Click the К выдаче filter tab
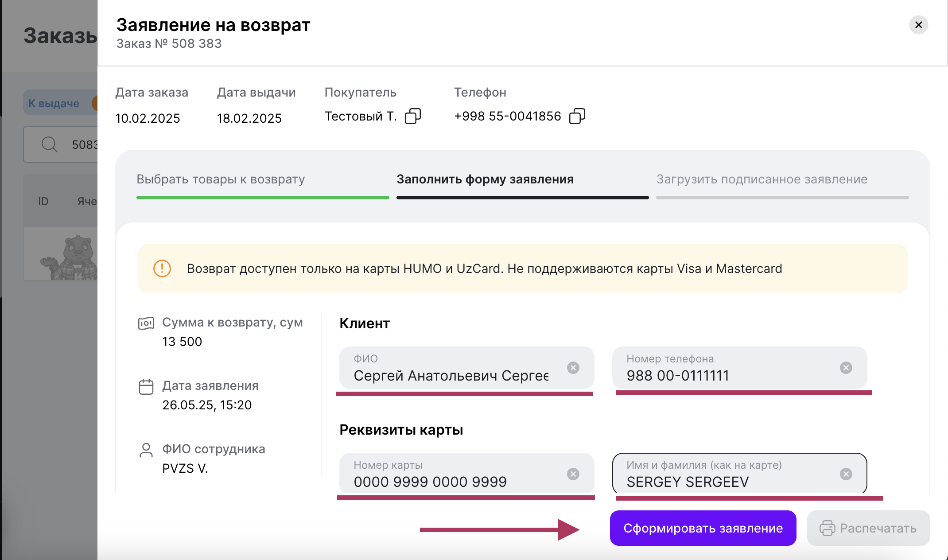 coord(54,103)
